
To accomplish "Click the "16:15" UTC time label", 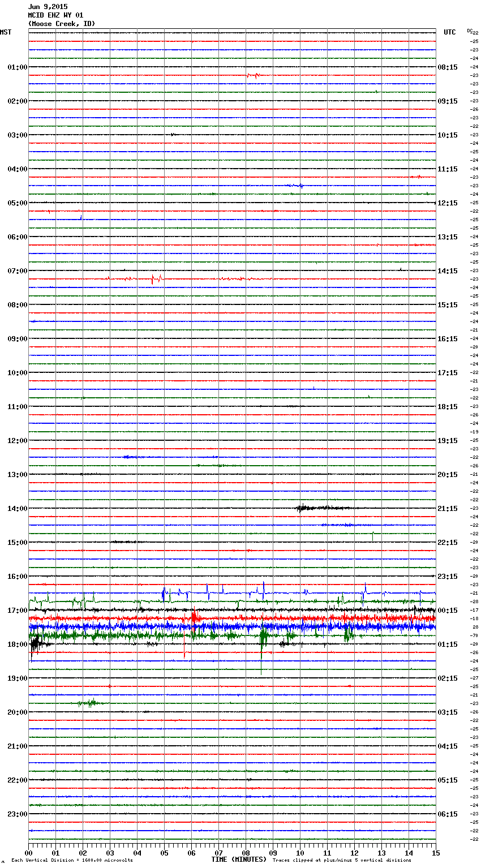I will tap(448, 339).
